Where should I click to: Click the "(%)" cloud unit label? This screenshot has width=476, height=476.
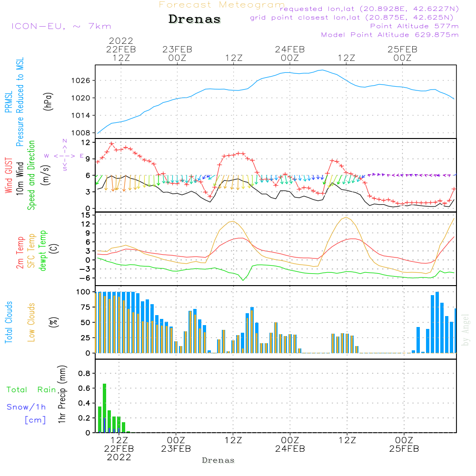point(54,322)
